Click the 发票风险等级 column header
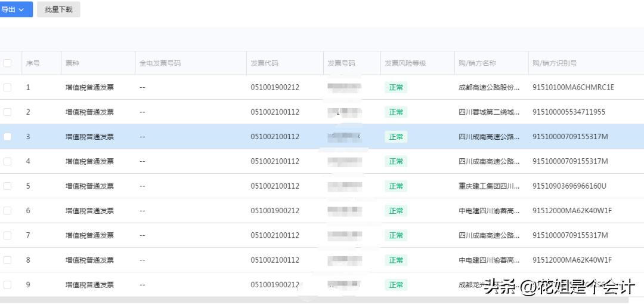 click(405, 63)
